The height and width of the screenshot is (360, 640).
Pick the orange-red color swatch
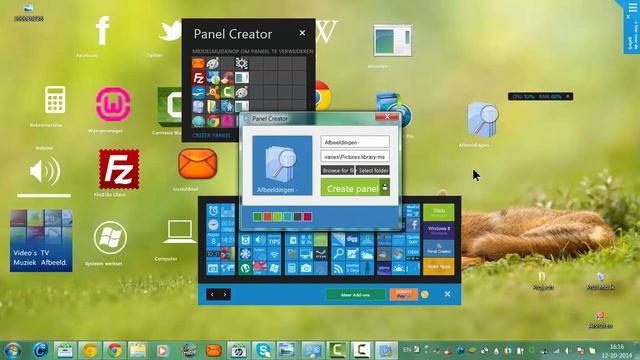267,217
